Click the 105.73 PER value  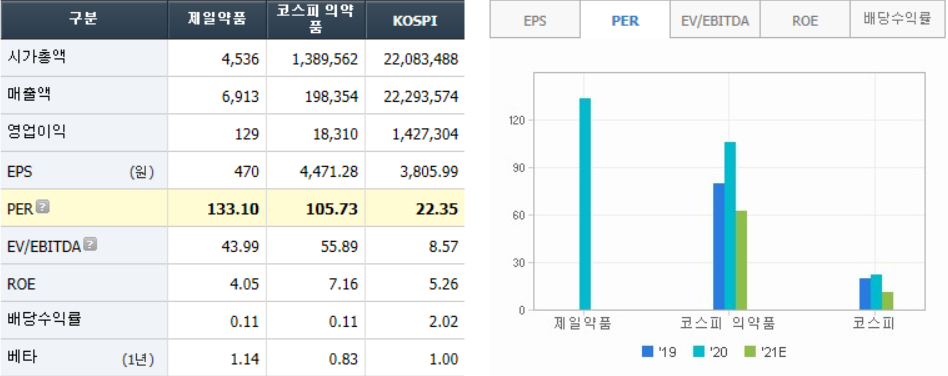coord(331,209)
